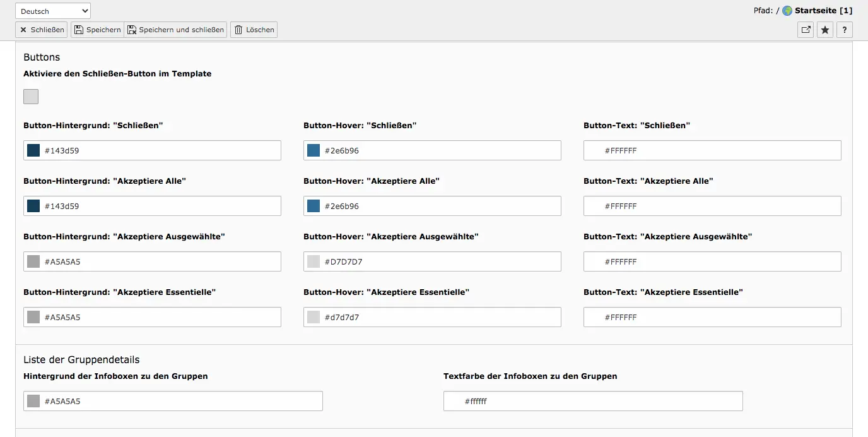Pick color swatch for Button-Hintergrund "Akzeptiere Alle"

(33, 206)
